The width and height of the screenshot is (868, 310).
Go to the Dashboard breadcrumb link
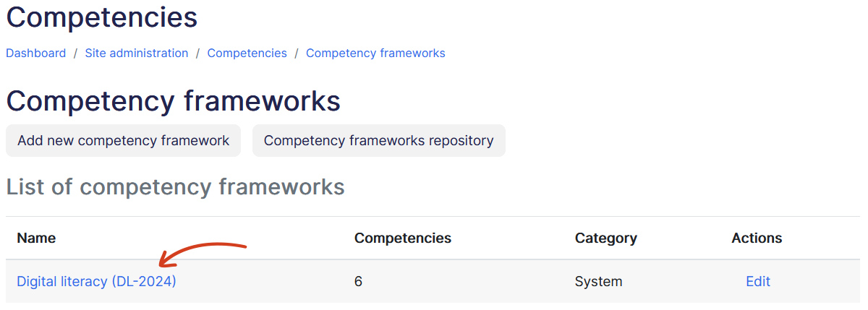36,53
